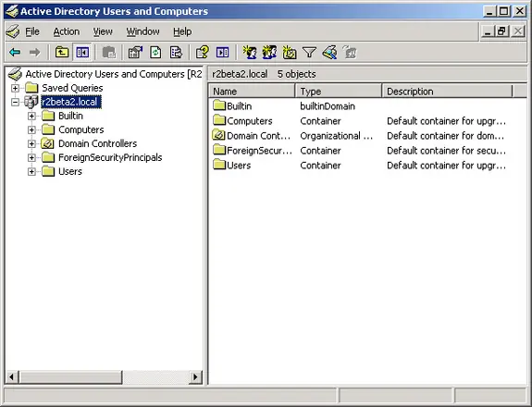The height and width of the screenshot is (407, 532).
Task: Click the Users folder icon in list pane
Action: tap(219, 165)
